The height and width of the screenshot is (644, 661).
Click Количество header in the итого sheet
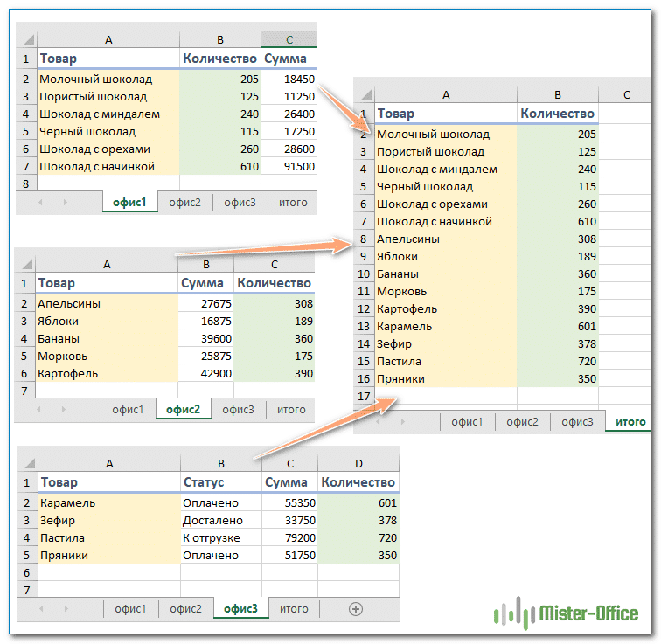(x=558, y=114)
